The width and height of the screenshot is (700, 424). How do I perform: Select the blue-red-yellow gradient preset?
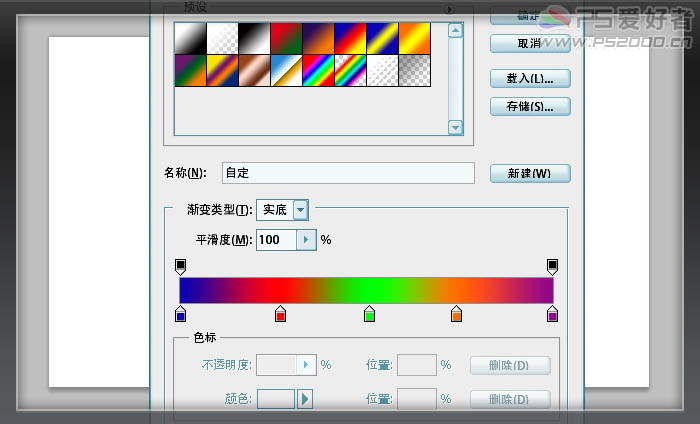click(x=350, y=38)
